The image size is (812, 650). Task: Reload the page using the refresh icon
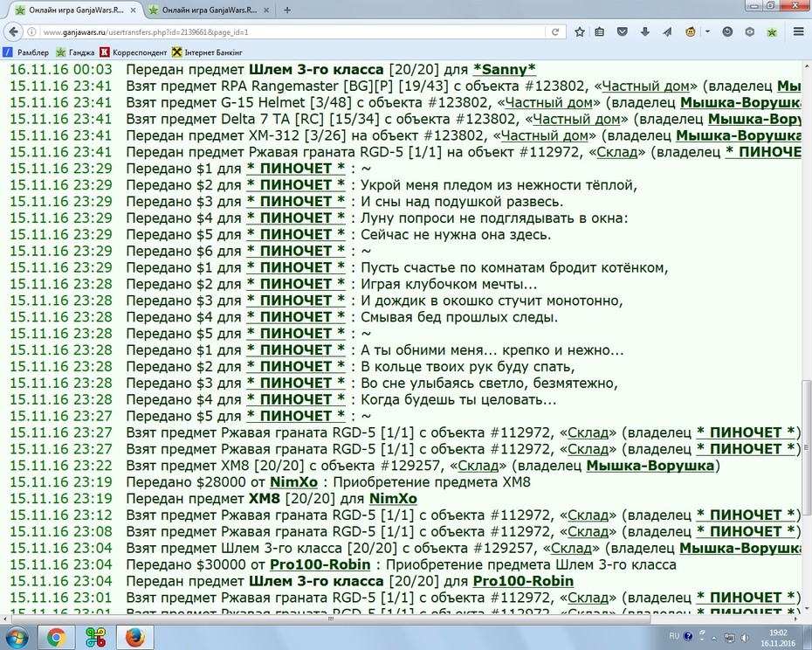(555, 32)
